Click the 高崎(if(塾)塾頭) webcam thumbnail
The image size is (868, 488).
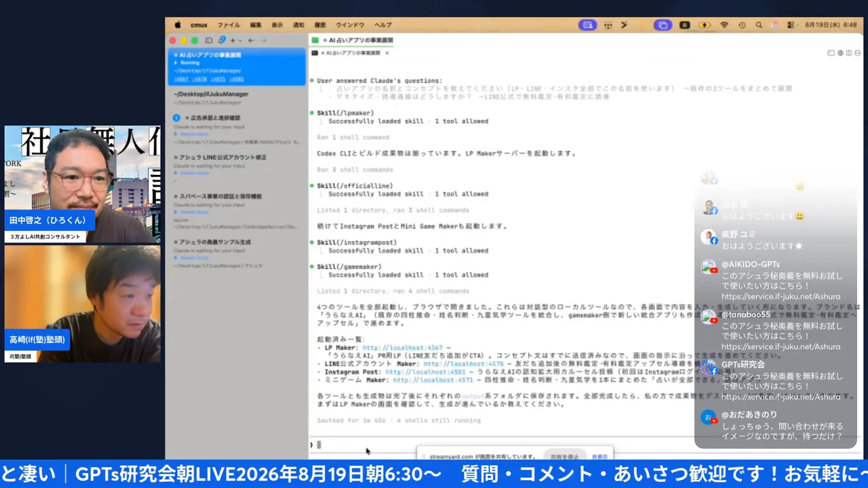tap(82, 304)
